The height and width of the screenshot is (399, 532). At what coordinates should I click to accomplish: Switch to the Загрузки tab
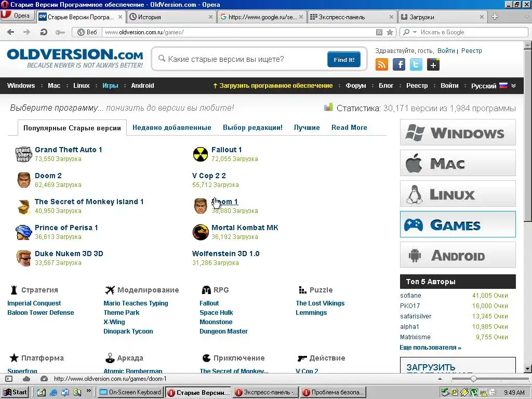pos(443,17)
